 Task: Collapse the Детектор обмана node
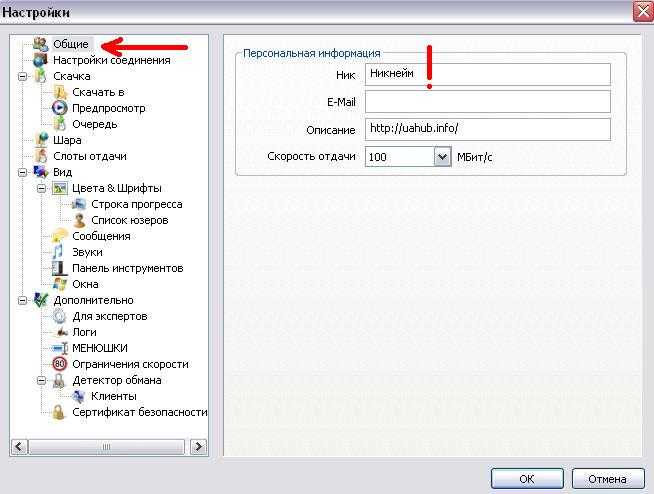tap(42, 381)
